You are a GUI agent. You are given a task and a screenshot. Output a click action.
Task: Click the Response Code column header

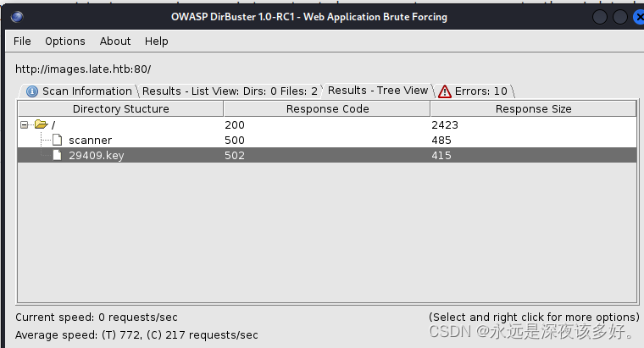tap(327, 108)
